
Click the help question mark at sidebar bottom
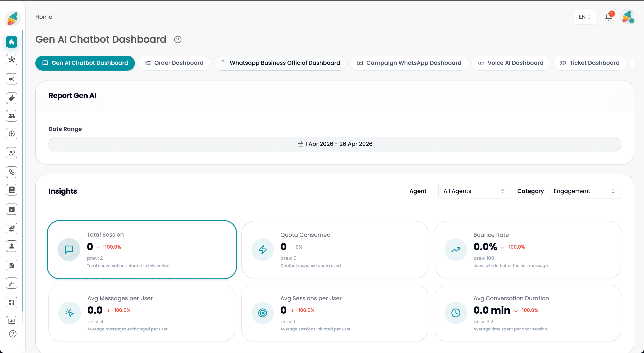point(13,334)
